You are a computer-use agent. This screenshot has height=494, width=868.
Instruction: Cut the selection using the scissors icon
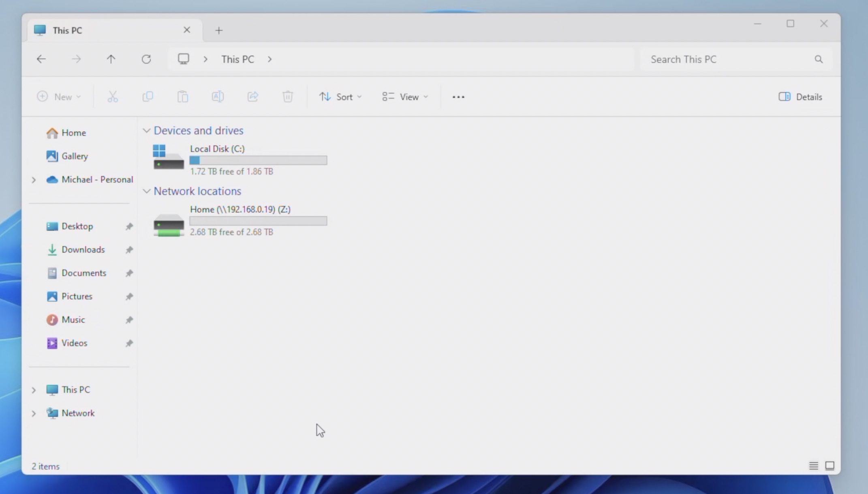112,97
